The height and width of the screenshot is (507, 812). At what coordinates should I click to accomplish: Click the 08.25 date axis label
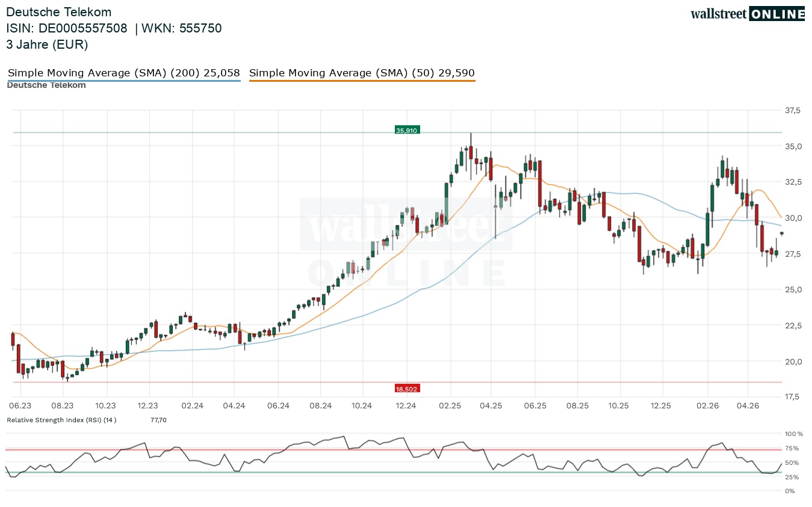[x=578, y=406]
